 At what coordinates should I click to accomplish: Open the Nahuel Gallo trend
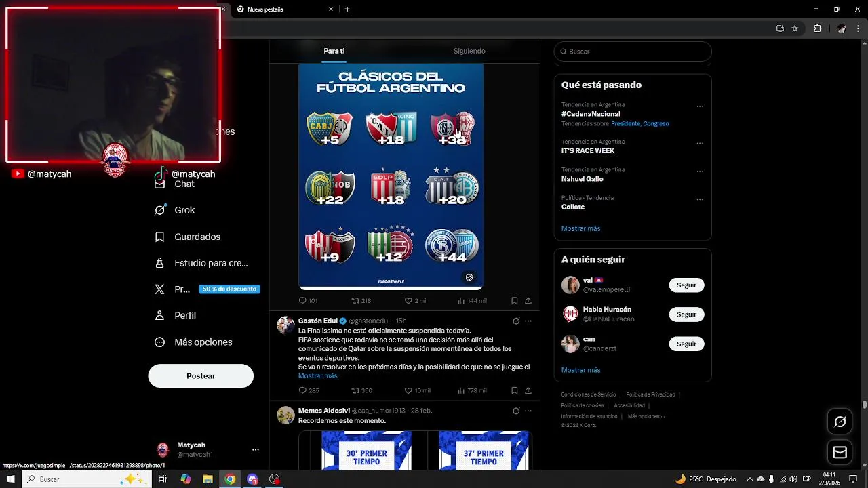coord(582,179)
